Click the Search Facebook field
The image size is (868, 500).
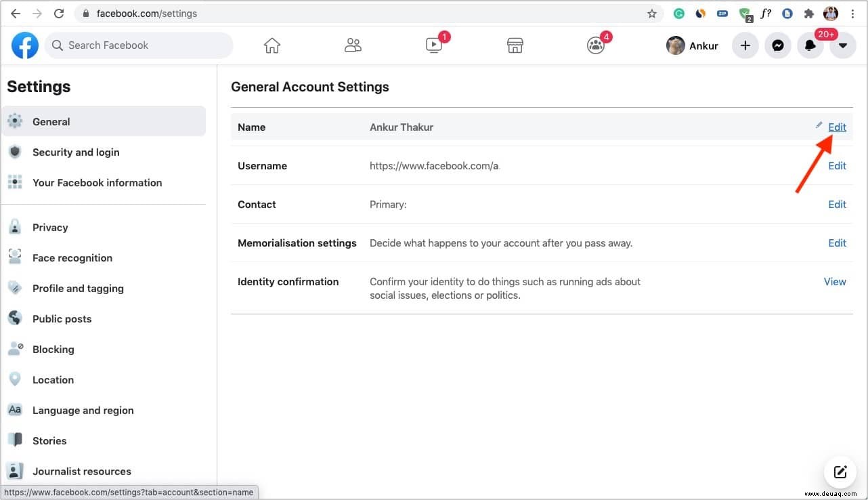(x=139, y=45)
